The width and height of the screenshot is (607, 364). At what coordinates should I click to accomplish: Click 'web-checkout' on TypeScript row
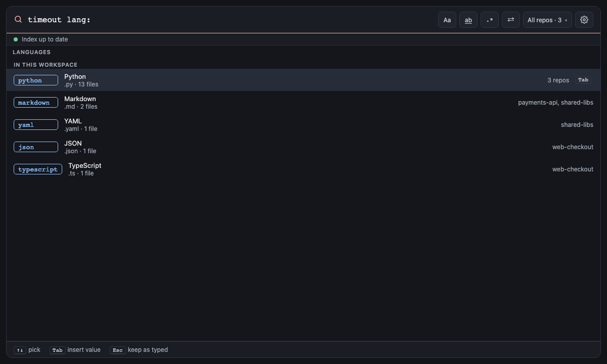point(573,169)
